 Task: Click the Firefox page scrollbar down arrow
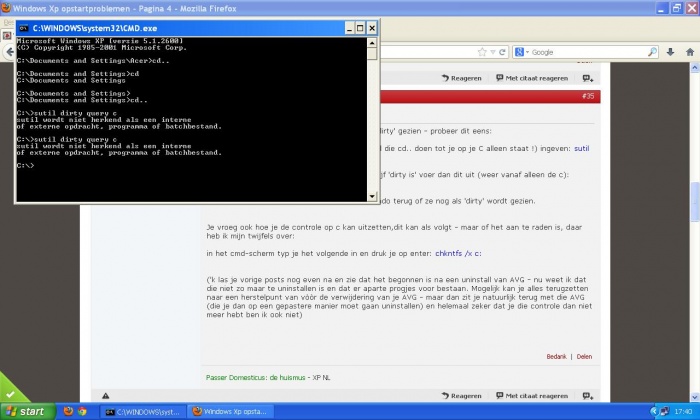(x=695, y=397)
